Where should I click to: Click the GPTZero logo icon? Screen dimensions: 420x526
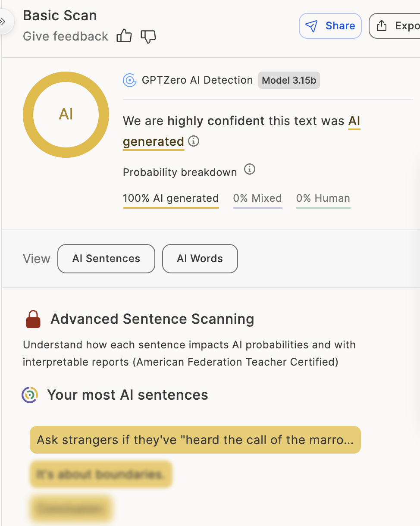(129, 80)
